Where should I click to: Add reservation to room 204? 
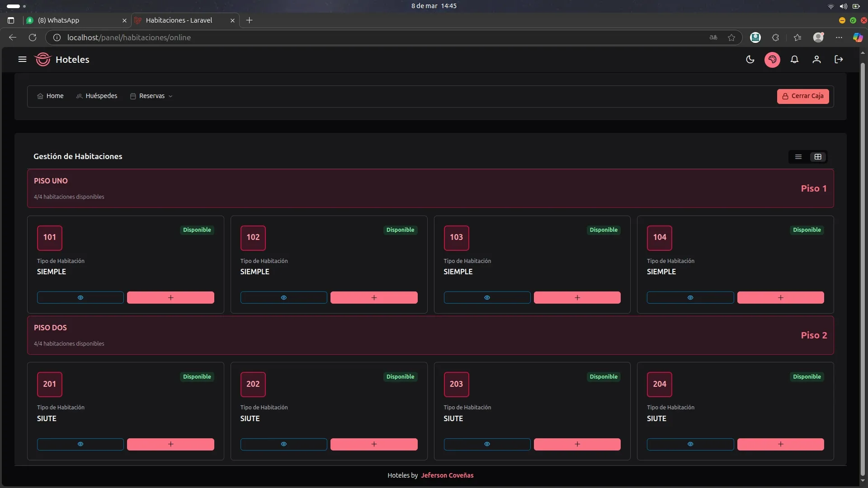point(780,444)
